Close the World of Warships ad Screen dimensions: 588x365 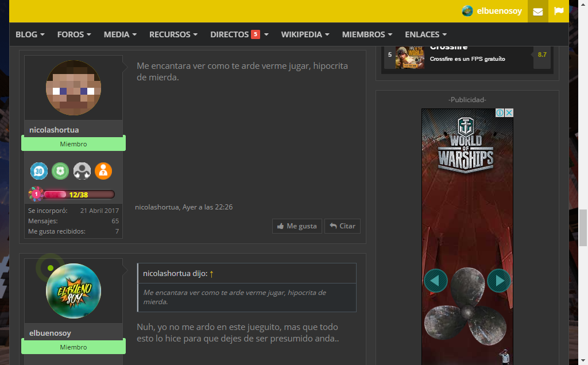[x=509, y=113]
